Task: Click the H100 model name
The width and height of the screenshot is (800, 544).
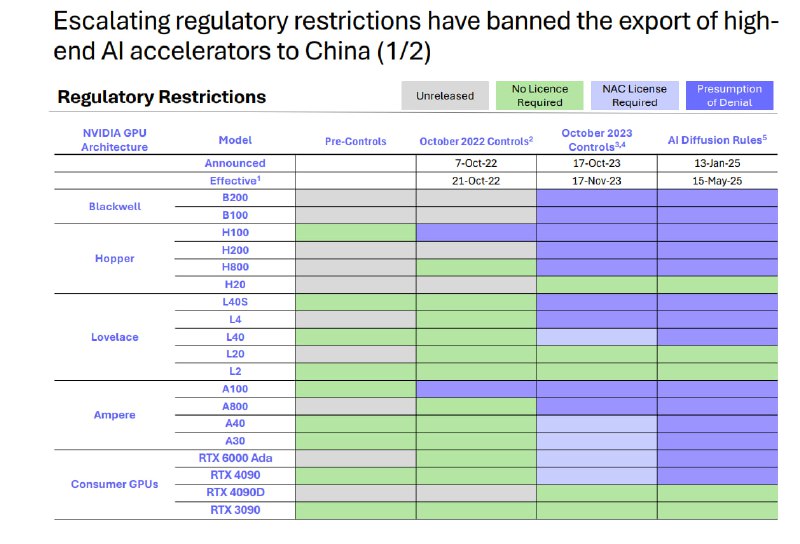Action: 235,232
